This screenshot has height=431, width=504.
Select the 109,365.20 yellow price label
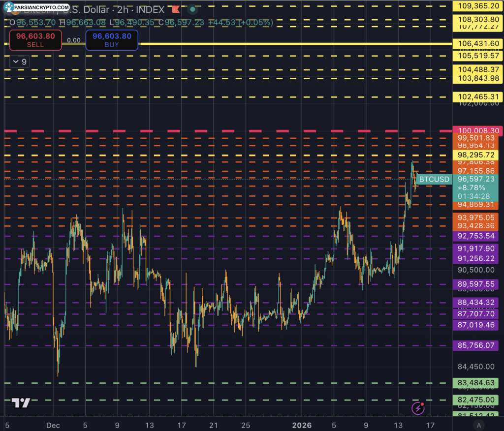point(478,6)
